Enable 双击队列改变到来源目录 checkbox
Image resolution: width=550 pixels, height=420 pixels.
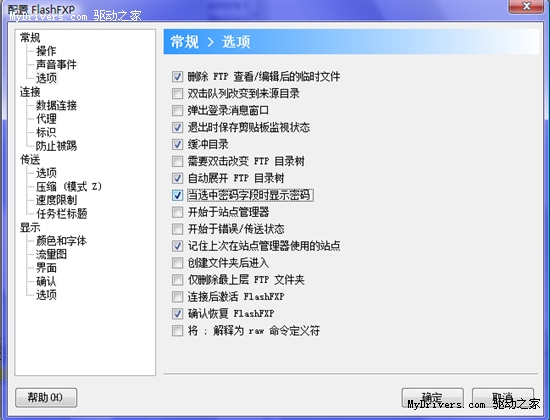[x=177, y=93]
